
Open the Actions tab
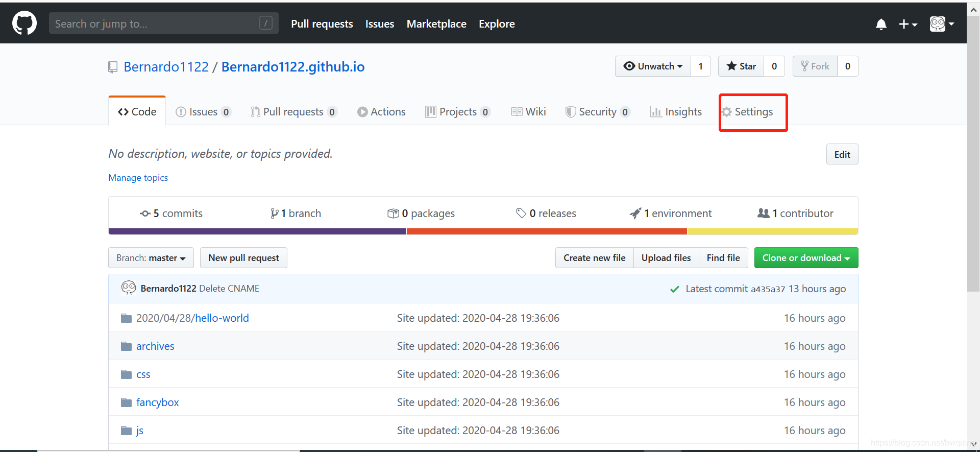381,112
